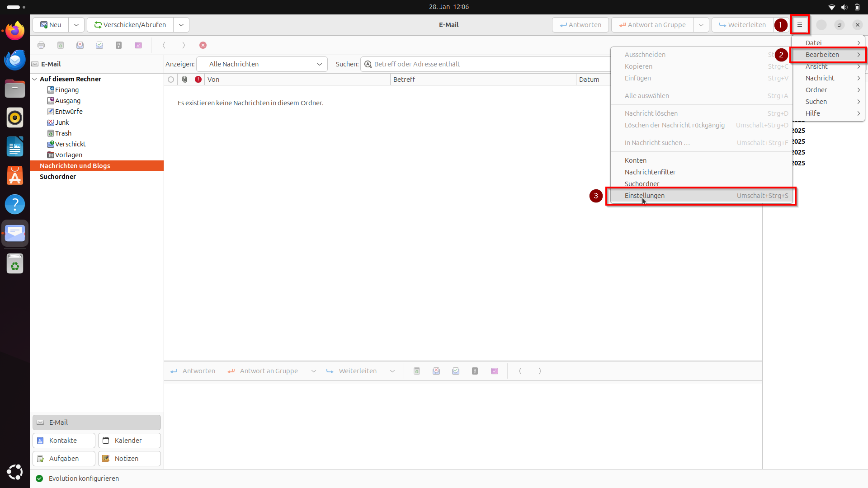This screenshot has width=868, height=488.
Task: Mark message as junk with envelope-X icon
Action: (80, 45)
